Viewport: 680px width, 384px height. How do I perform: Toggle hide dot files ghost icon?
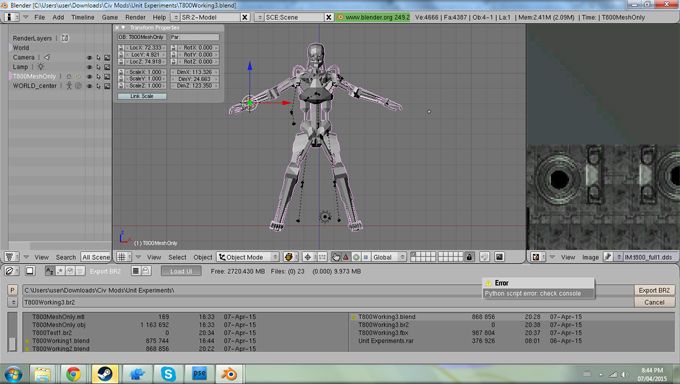pos(146,271)
